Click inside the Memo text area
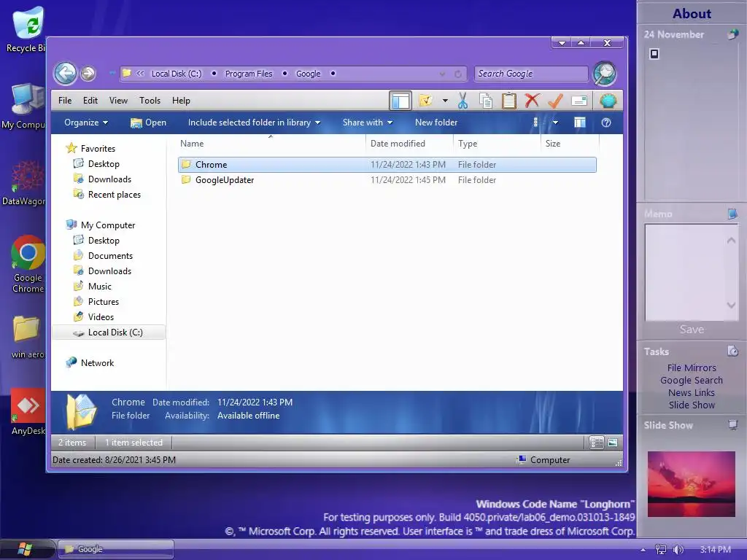The image size is (747, 560). (686, 273)
